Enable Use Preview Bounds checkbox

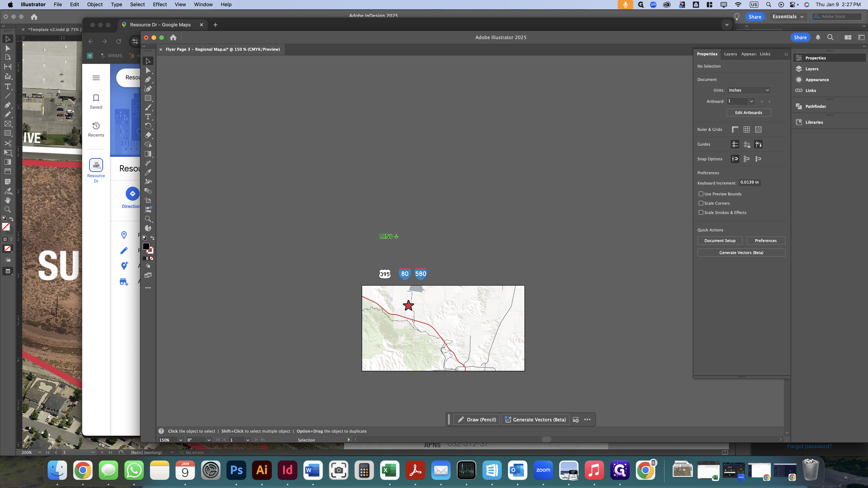tap(701, 194)
